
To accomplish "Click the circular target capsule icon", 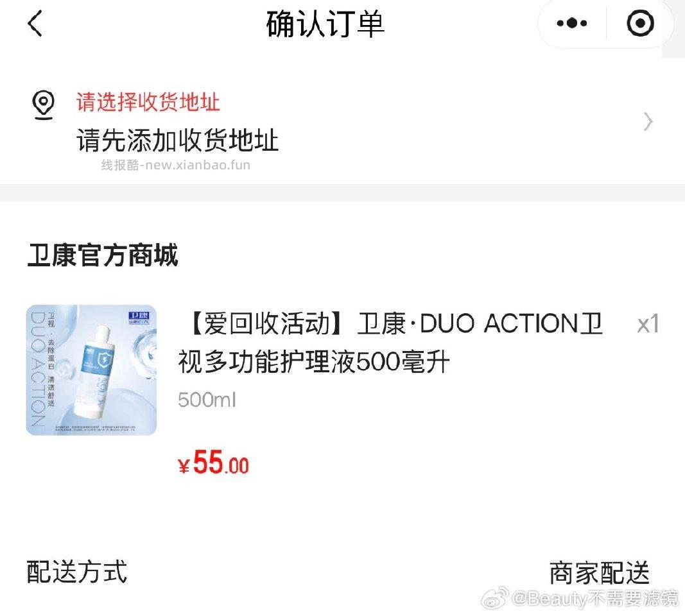I will pyautogui.click(x=639, y=23).
